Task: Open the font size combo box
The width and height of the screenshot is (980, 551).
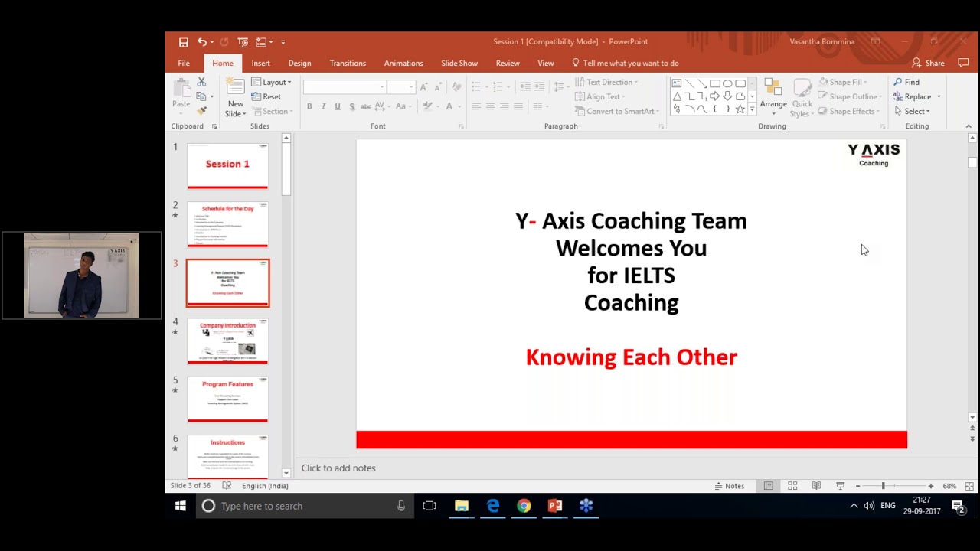Action: coord(400,87)
